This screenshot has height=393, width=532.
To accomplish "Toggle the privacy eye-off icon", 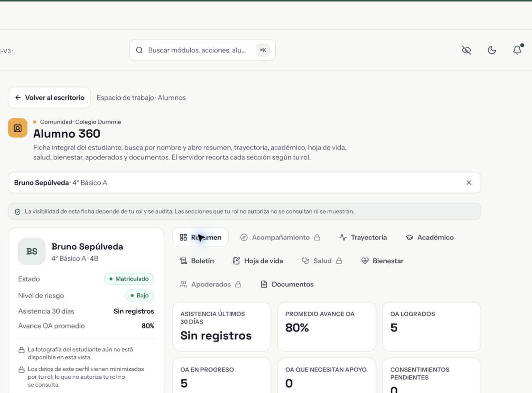I will pyautogui.click(x=466, y=50).
